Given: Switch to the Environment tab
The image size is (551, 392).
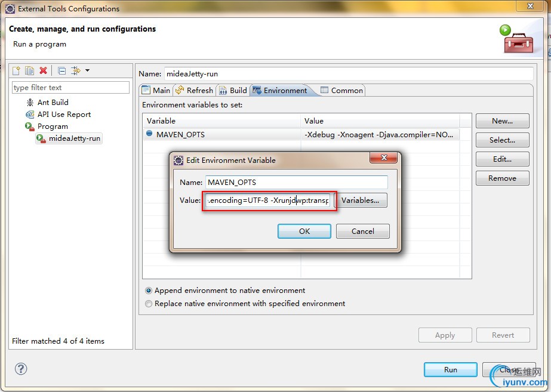Looking at the screenshot, I should [280, 90].
